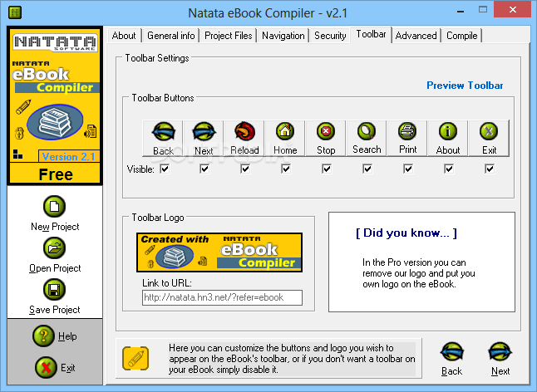The width and height of the screenshot is (537, 392).
Task: Switch to the Advanced tab
Action: 416,36
